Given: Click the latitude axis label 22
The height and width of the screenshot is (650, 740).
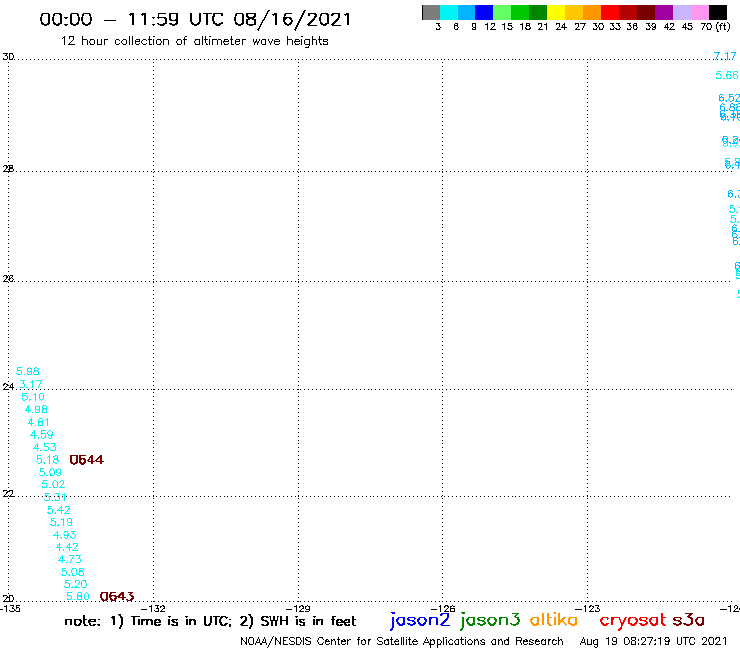Looking at the screenshot, I should point(8,494).
